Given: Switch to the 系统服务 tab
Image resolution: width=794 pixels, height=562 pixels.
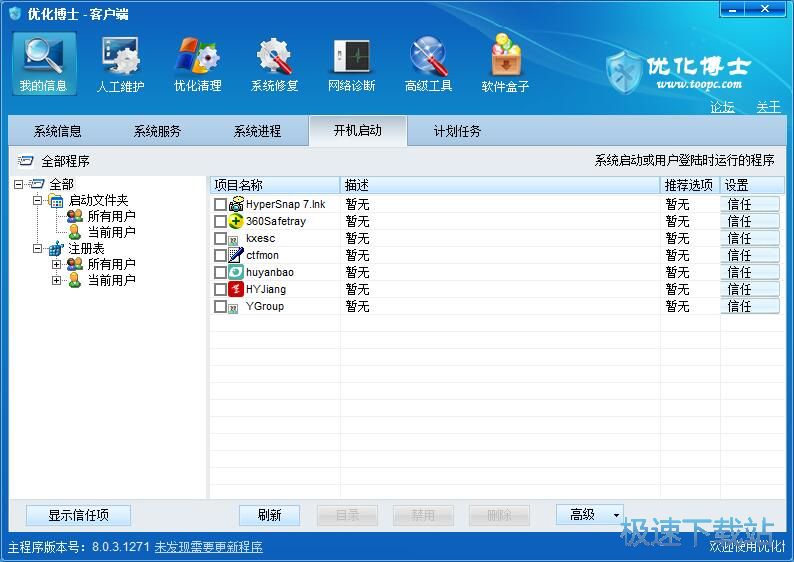Looking at the screenshot, I should [x=157, y=132].
